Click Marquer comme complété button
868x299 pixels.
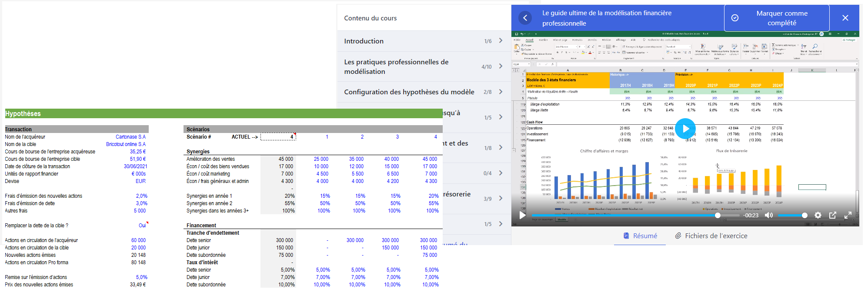click(777, 18)
